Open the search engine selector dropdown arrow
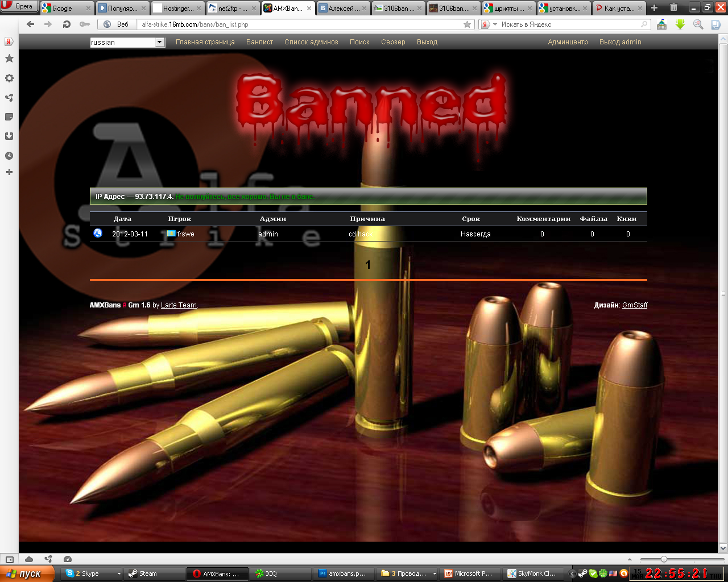728x582 pixels. pos(495,24)
